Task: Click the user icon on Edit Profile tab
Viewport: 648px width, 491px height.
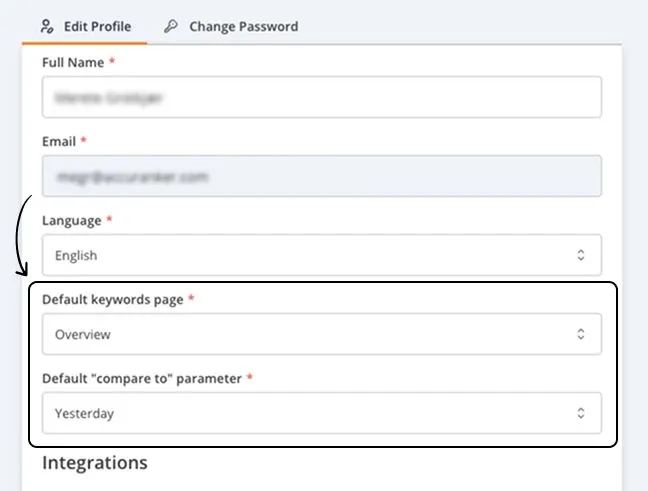Action: [48, 27]
